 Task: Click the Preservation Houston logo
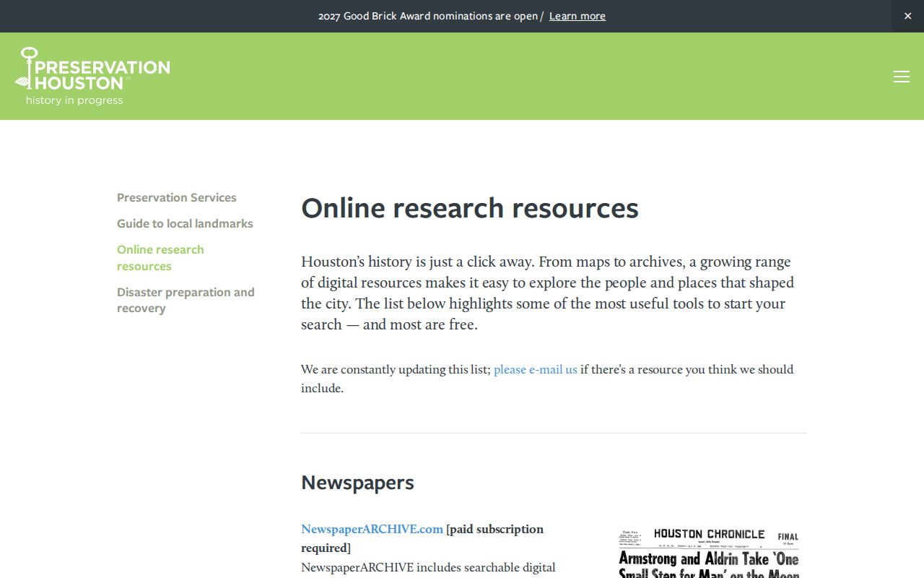click(x=92, y=76)
